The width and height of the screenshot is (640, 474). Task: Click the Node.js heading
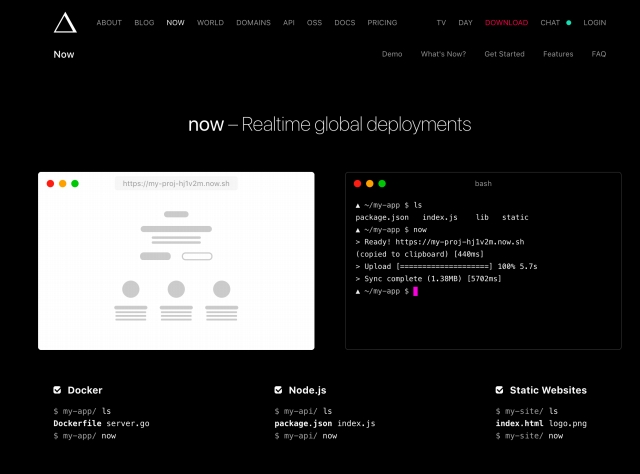point(307,390)
